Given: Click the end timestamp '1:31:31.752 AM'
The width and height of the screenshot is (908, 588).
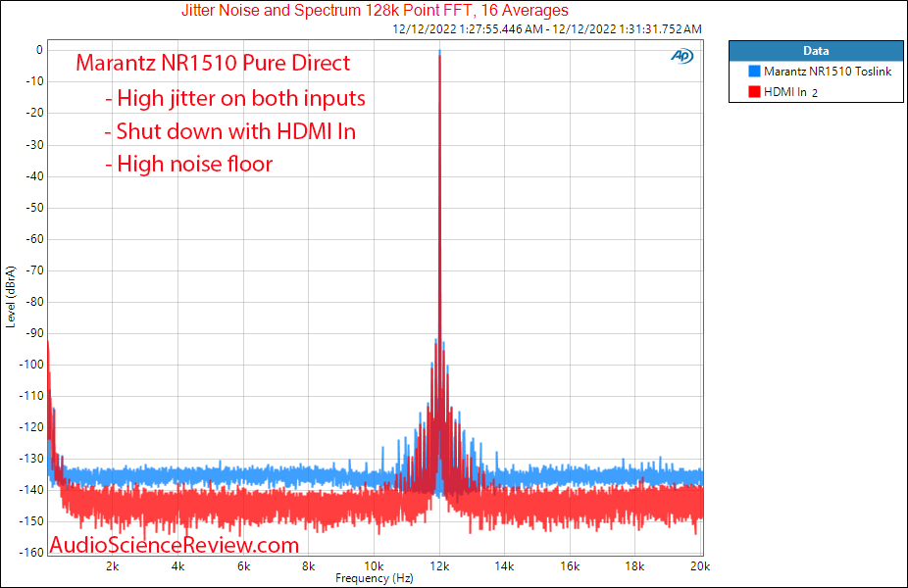Looking at the screenshot, I should [x=660, y=29].
